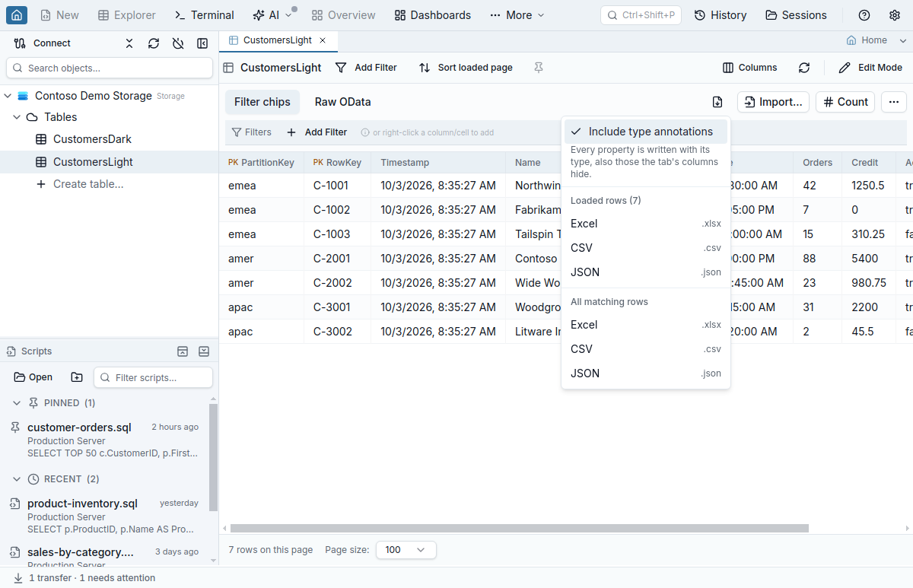Open the Terminal from top bar
The image size is (913, 588).
(204, 15)
